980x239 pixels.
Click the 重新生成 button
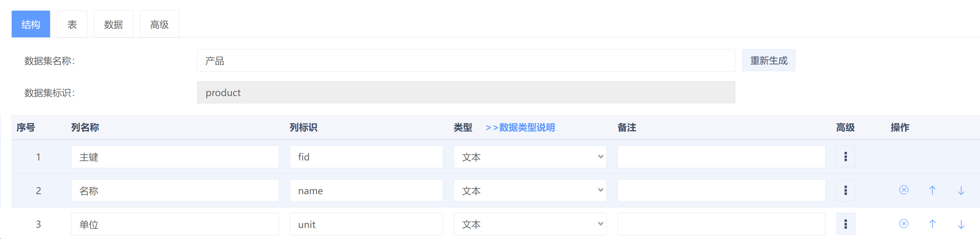pos(768,60)
